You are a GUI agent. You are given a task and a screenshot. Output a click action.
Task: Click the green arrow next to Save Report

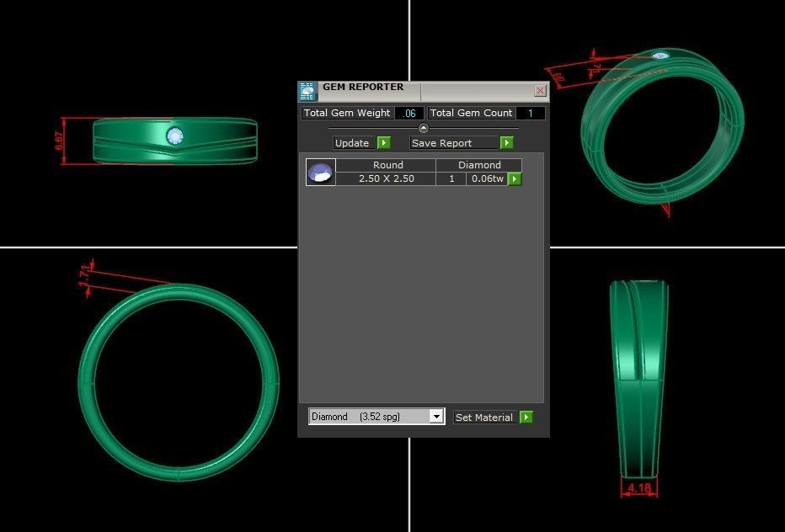[507, 142]
